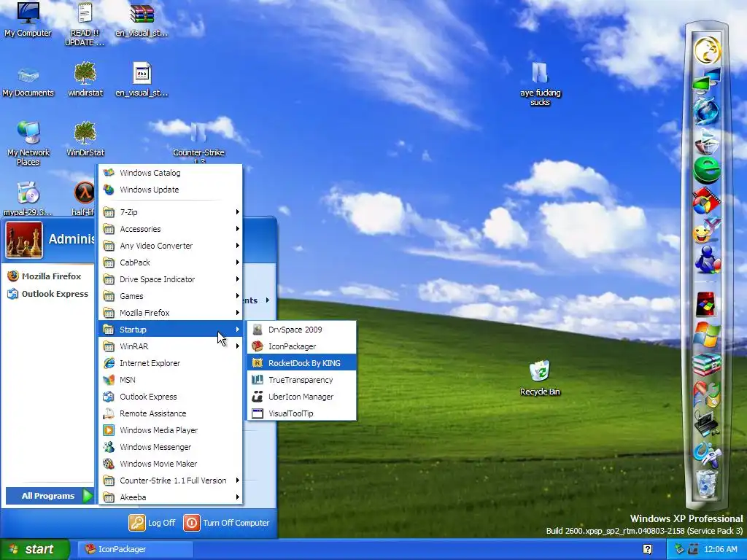The height and width of the screenshot is (560, 747).
Task: Click the Windows flag with wrench dock icon
Action: click(706, 394)
